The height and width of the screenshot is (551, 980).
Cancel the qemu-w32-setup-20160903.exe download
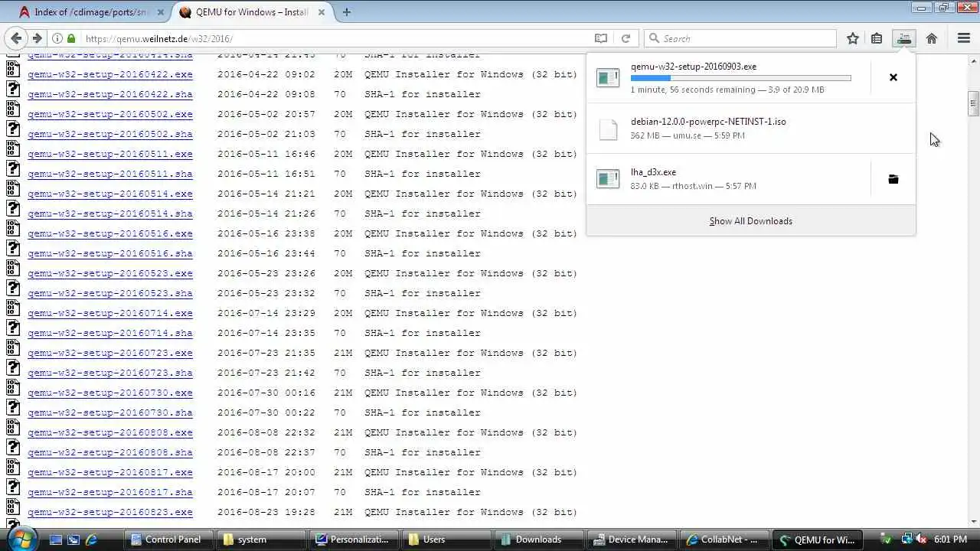pos(893,77)
